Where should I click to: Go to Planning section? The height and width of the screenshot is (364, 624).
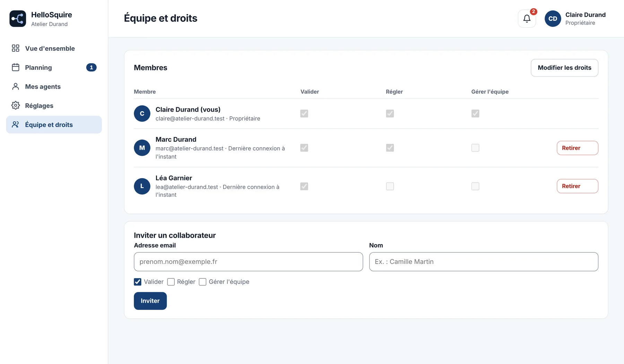click(x=54, y=67)
